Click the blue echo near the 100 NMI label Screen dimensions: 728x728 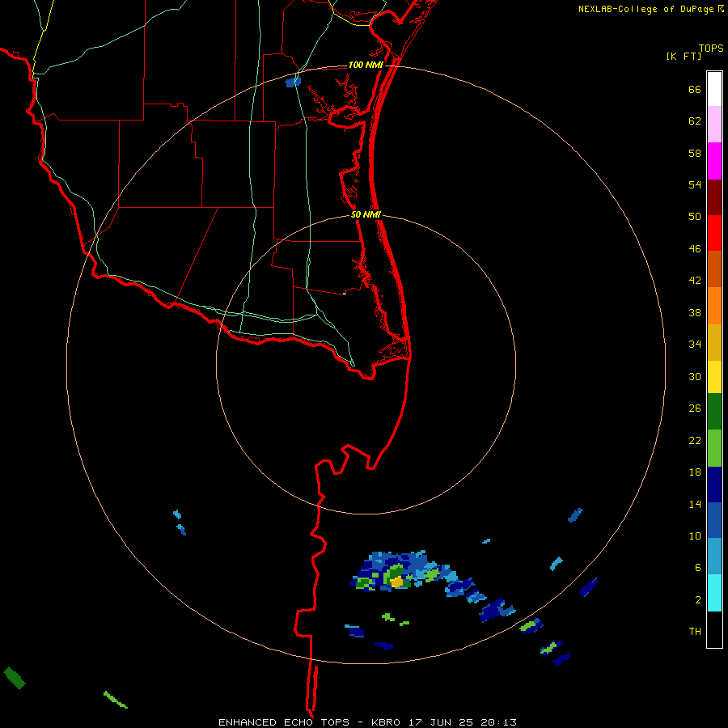coord(293,83)
